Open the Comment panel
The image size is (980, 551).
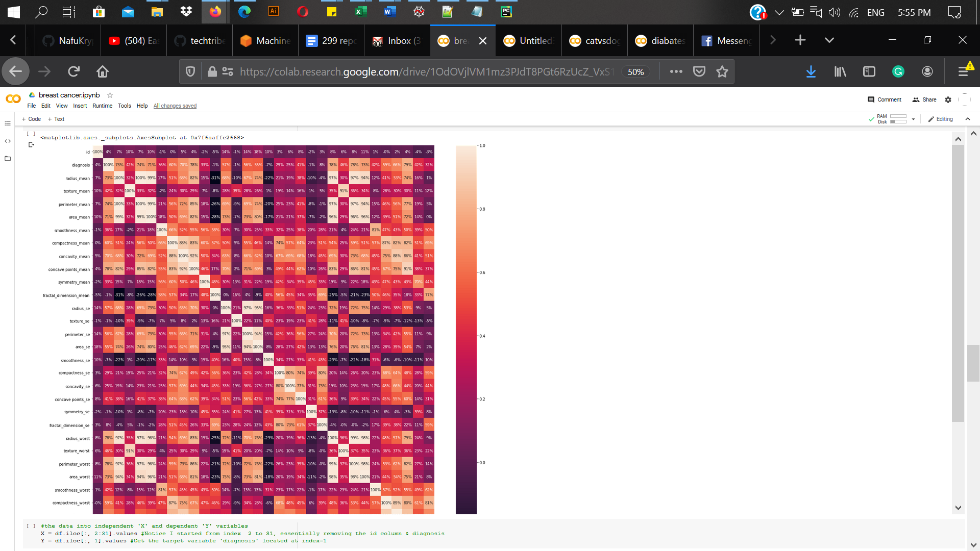[x=885, y=99]
